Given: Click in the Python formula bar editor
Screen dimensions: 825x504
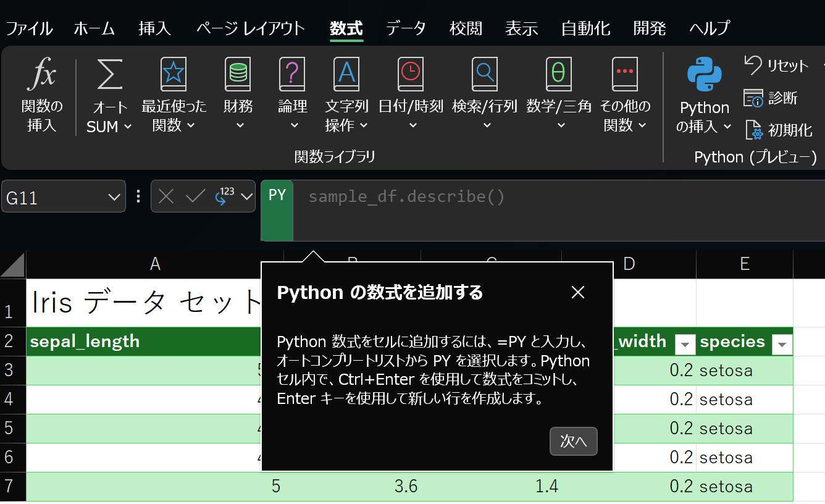Looking at the screenshot, I should pyautogui.click(x=556, y=210).
